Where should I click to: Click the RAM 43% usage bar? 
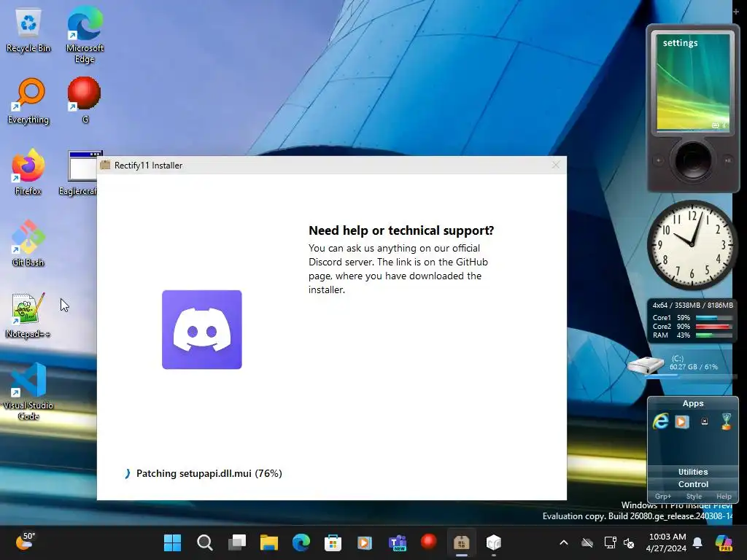713,335
